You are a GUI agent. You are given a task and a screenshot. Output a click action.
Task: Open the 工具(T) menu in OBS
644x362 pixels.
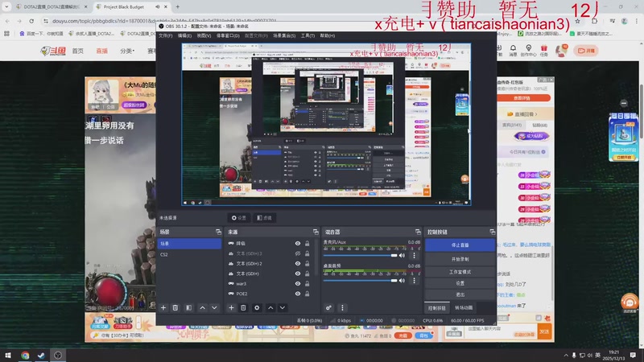(x=308, y=35)
